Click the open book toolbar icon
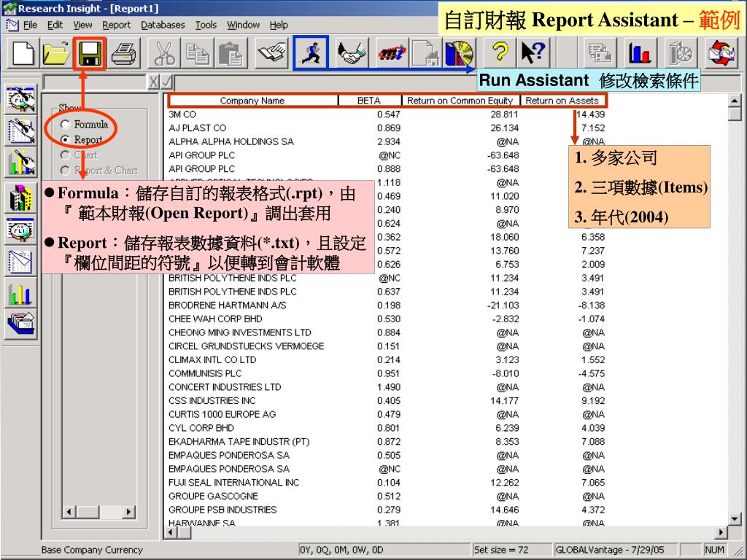Viewport: 747px width, 560px height. [272, 52]
